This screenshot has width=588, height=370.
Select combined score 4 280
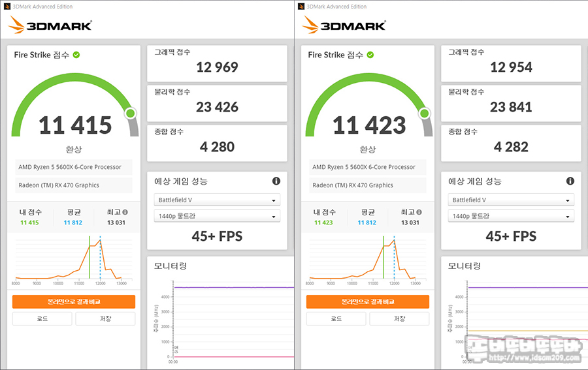(217, 147)
